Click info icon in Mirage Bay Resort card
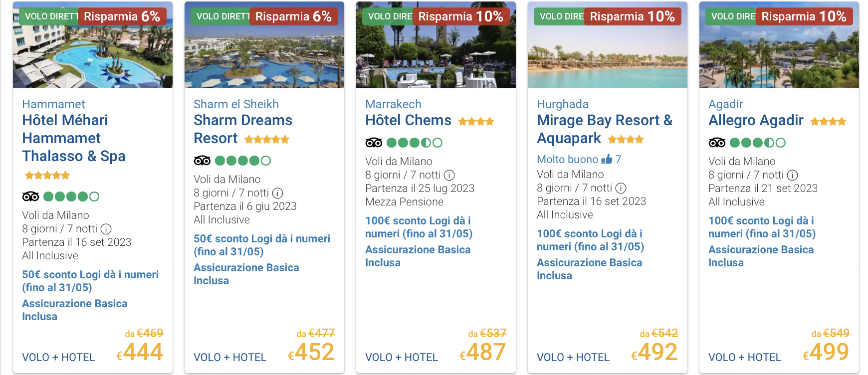 pyautogui.click(x=621, y=188)
